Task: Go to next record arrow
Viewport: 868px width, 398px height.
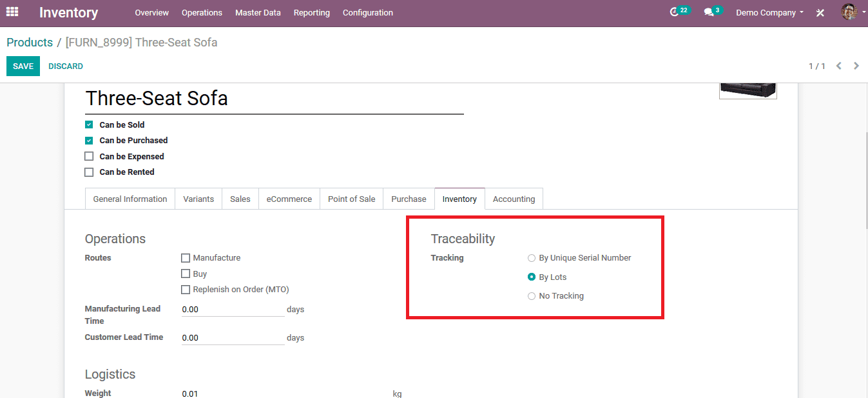Action: (856, 66)
